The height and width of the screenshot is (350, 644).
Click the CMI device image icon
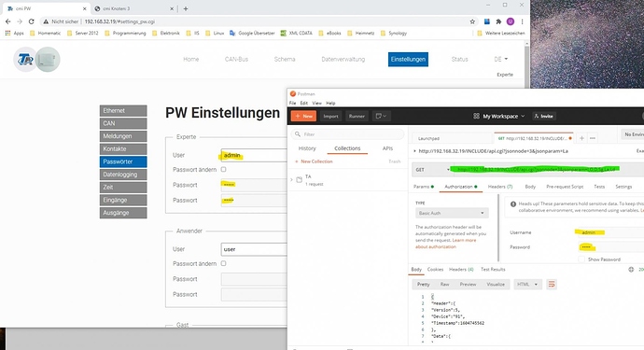(48, 60)
